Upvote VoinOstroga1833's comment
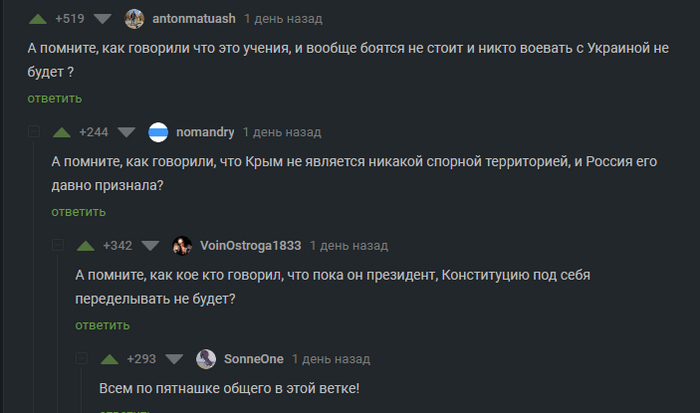 click(85, 245)
